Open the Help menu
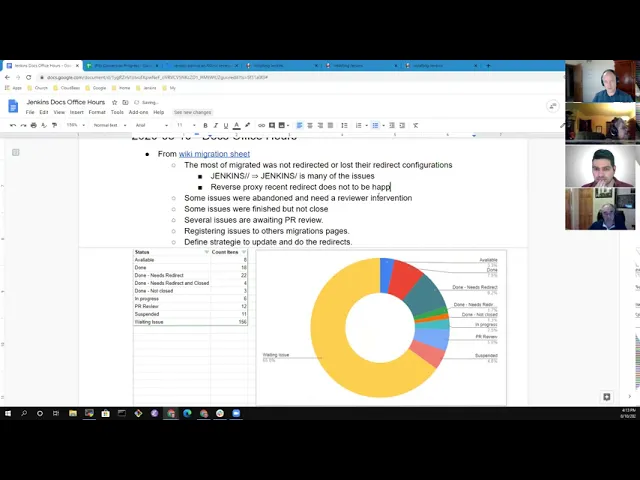 tap(158, 112)
